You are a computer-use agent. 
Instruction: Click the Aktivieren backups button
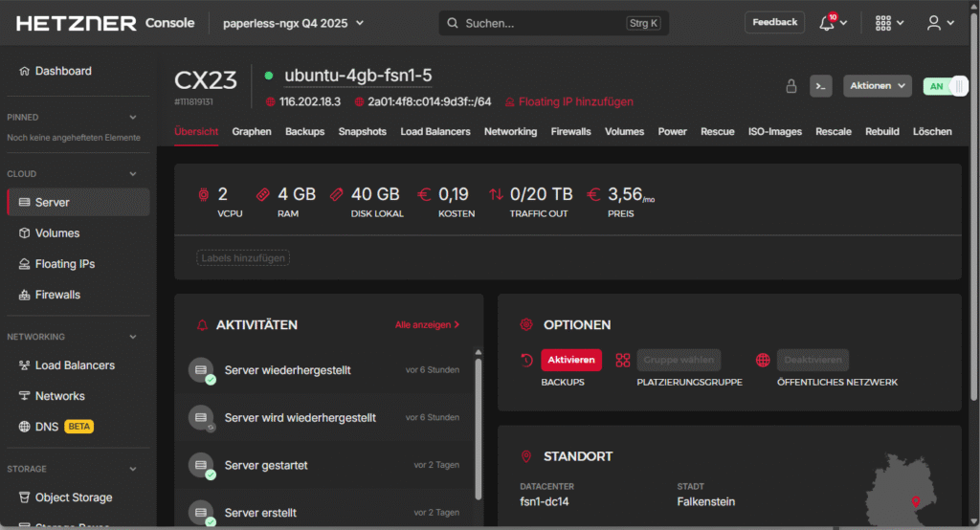click(571, 361)
